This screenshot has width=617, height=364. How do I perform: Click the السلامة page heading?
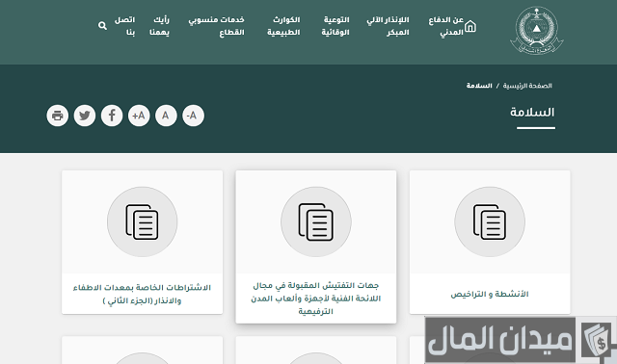tap(532, 113)
